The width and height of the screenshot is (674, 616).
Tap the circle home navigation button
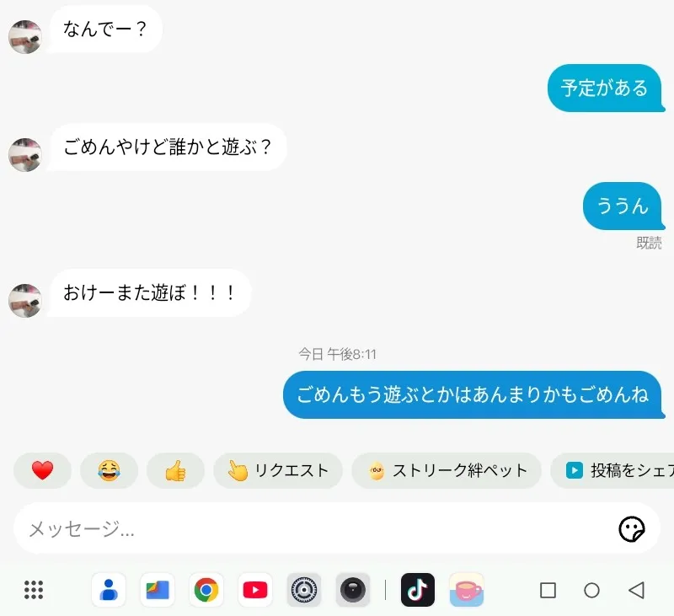click(x=592, y=590)
